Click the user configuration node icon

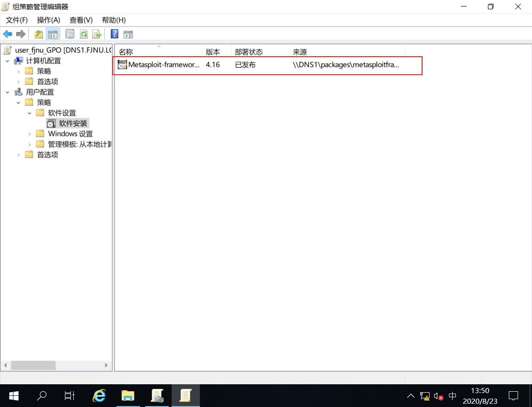19,92
